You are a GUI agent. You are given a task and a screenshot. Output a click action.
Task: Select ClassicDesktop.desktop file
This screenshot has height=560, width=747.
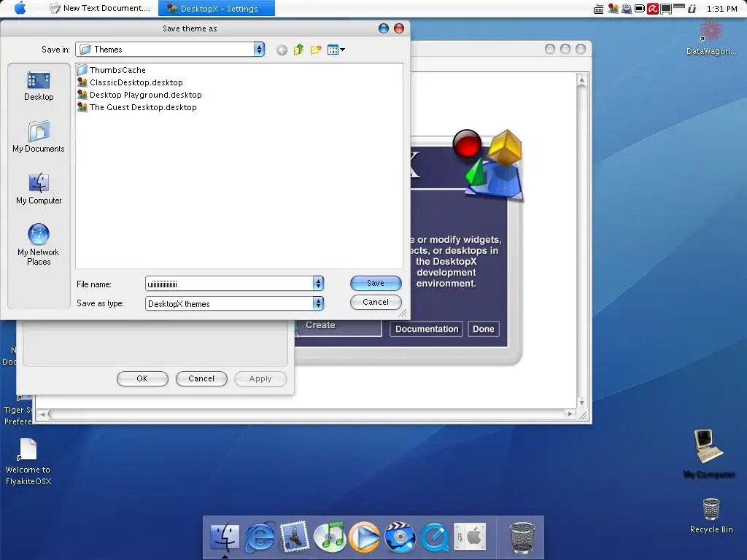[130, 82]
